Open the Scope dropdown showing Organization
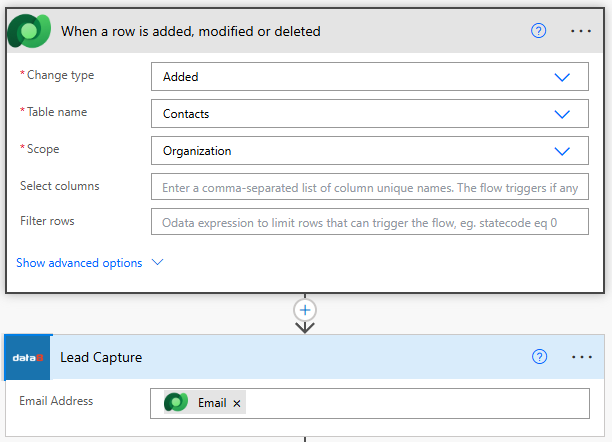Image resolution: width=612 pixels, height=442 pixels. (369, 151)
